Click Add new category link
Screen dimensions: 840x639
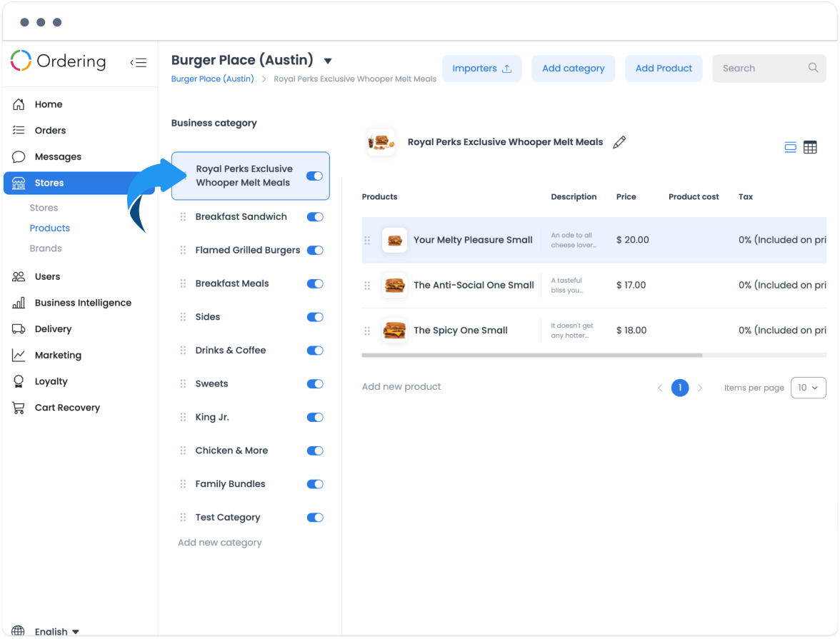(x=220, y=543)
